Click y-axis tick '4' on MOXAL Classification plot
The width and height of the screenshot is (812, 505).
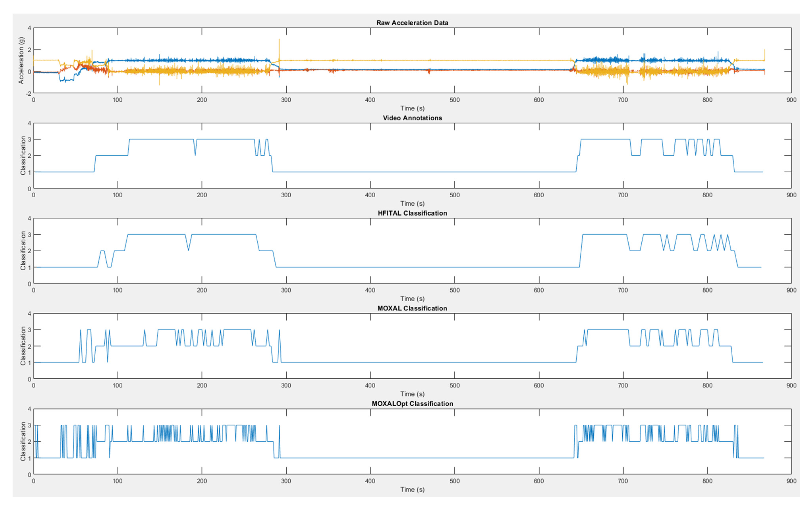pyautogui.click(x=29, y=314)
